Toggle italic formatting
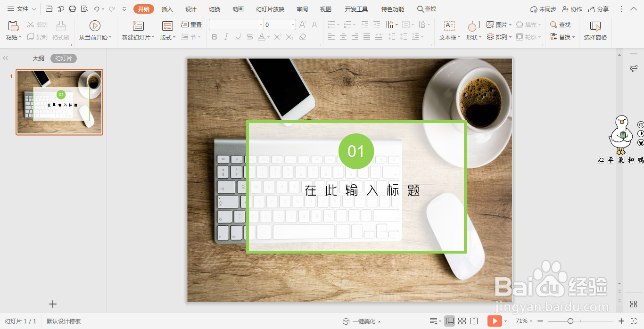This screenshot has height=329, width=644. click(226, 36)
